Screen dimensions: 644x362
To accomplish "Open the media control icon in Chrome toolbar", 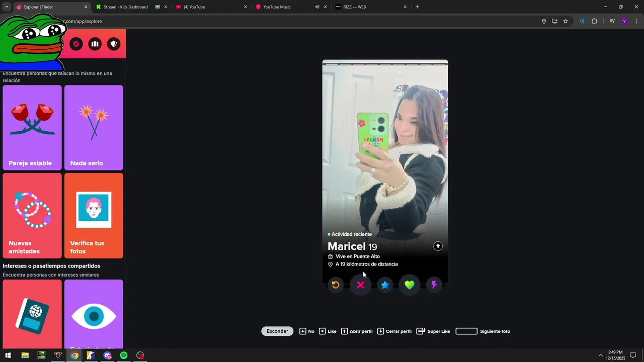I will point(612,21).
